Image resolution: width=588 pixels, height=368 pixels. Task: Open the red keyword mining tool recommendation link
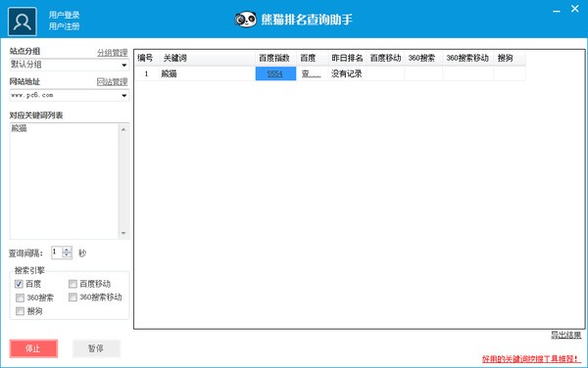click(531, 359)
